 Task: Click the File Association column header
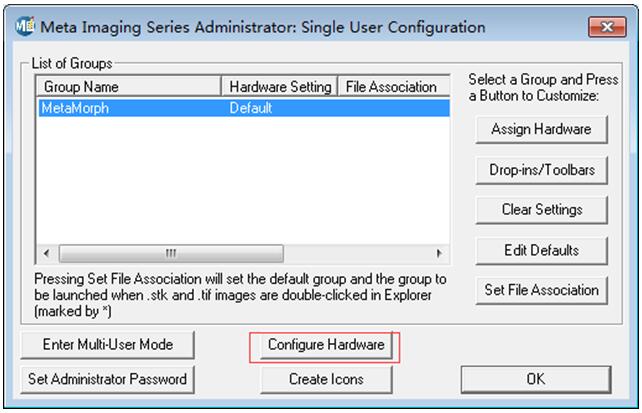tap(391, 87)
